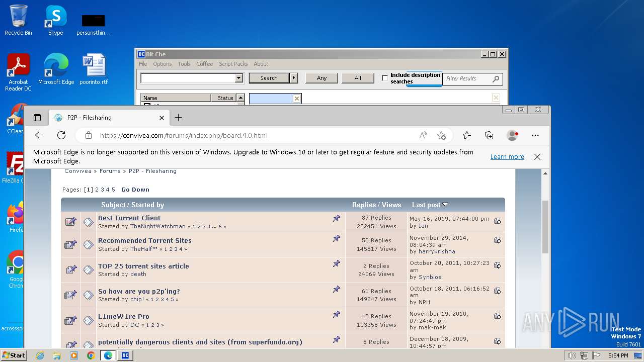This screenshot has width=644, height=362.
Task: Enable Include description searches checkbox in Bit Che
Action: pos(385,78)
